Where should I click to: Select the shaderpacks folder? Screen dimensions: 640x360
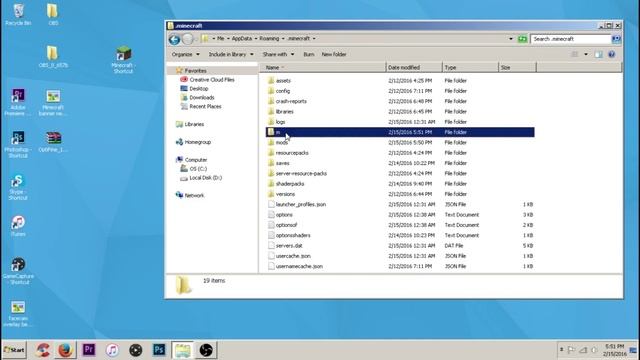point(290,184)
